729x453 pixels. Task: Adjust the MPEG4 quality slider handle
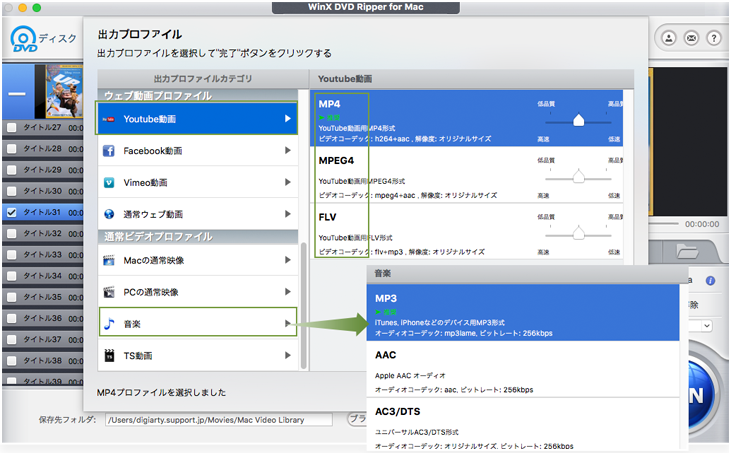click(578, 177)
